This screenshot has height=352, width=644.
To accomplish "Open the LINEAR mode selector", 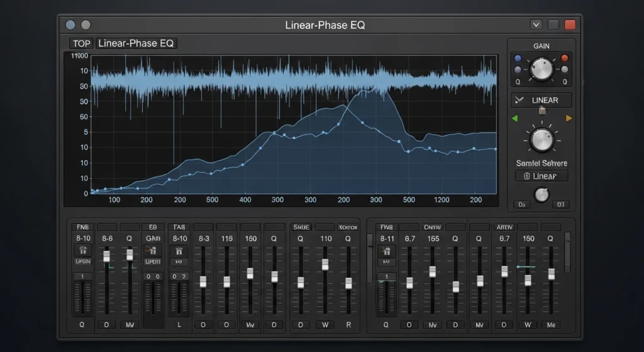I will tap(541, 100).
